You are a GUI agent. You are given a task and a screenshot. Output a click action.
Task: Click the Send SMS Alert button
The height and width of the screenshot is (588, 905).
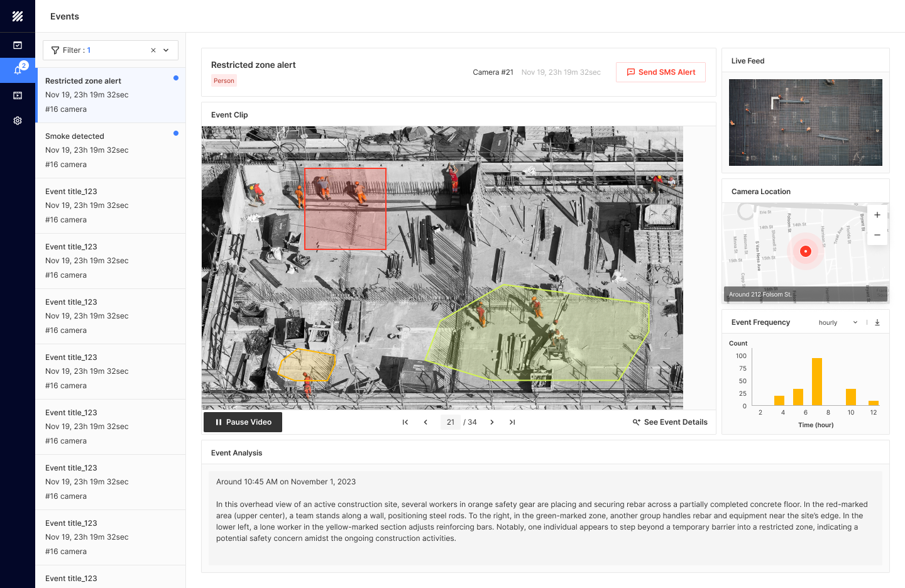[x=661, y=72]
